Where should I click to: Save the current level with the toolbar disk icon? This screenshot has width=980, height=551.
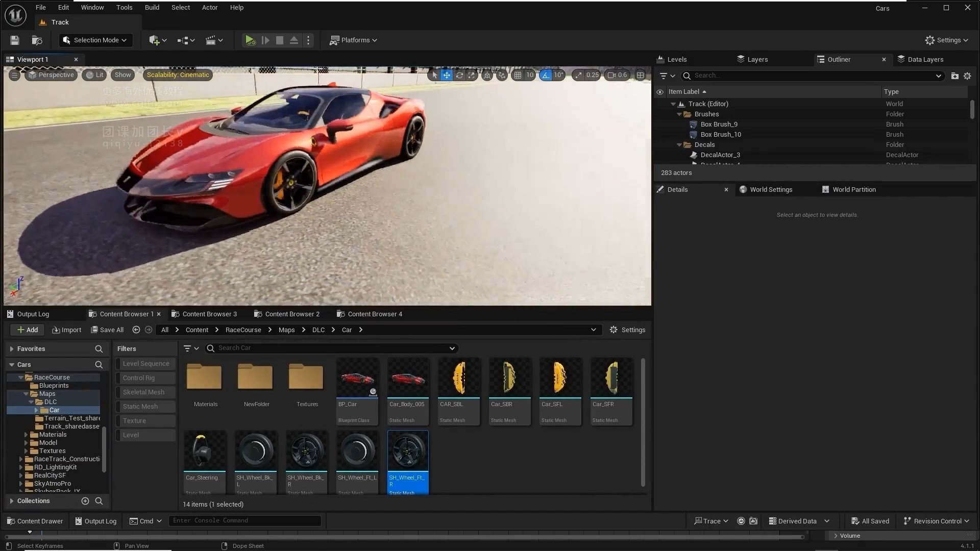click(14, 40)
